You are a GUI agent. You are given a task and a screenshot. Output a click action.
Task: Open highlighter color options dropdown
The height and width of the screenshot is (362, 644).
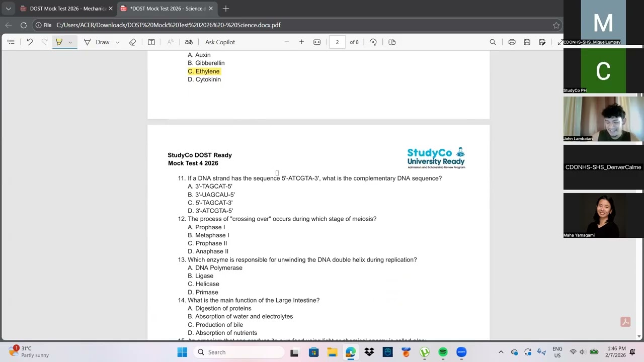(70, 42)
